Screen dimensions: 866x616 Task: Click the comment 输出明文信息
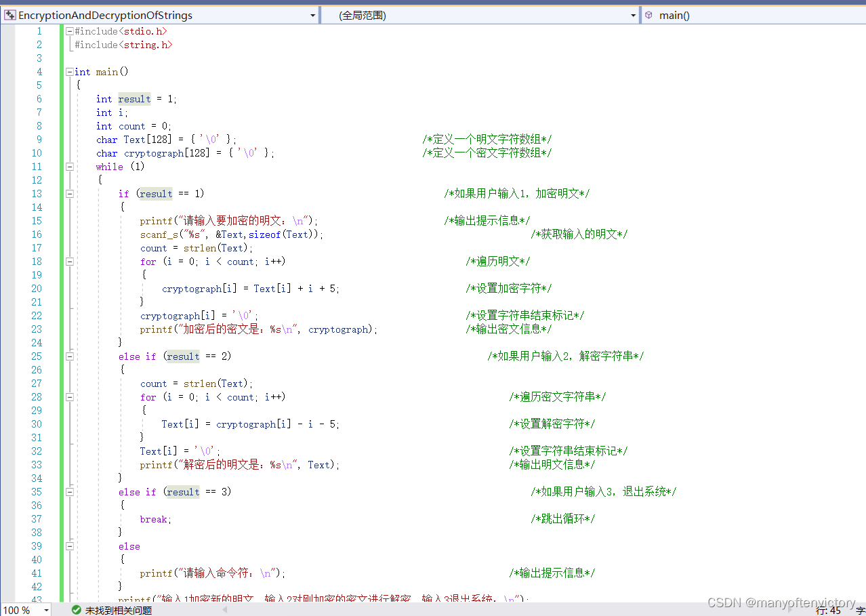[552, 465]
